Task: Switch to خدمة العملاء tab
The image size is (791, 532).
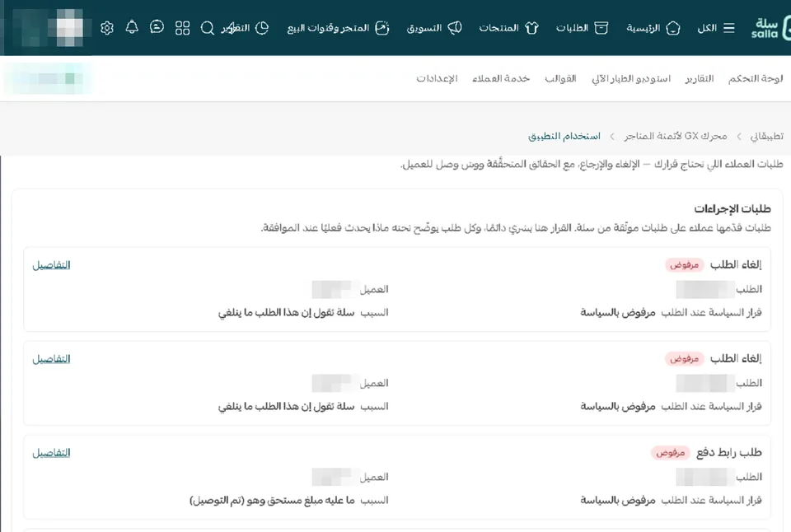Action: tap(501, 79)
